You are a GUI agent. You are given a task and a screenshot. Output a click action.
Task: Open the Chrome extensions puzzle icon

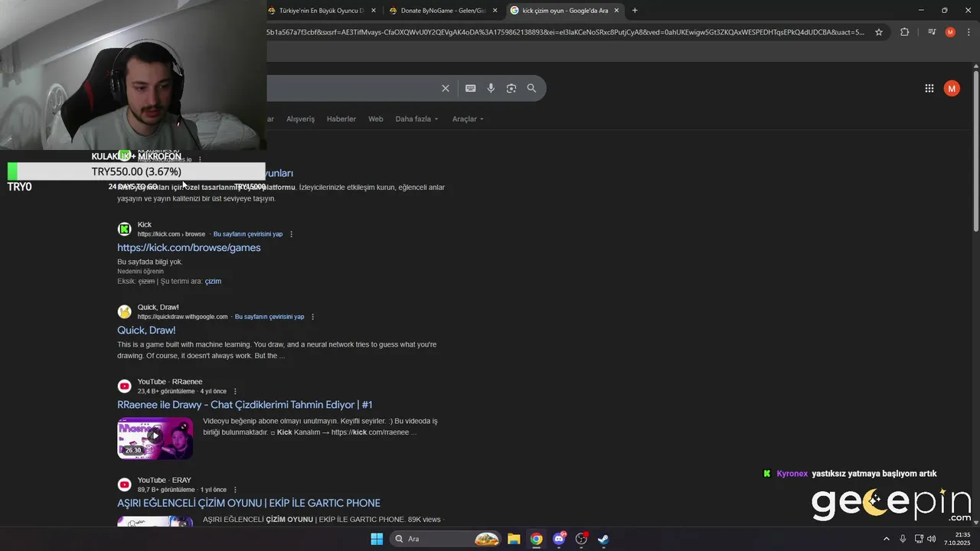[x=905, y=32]
